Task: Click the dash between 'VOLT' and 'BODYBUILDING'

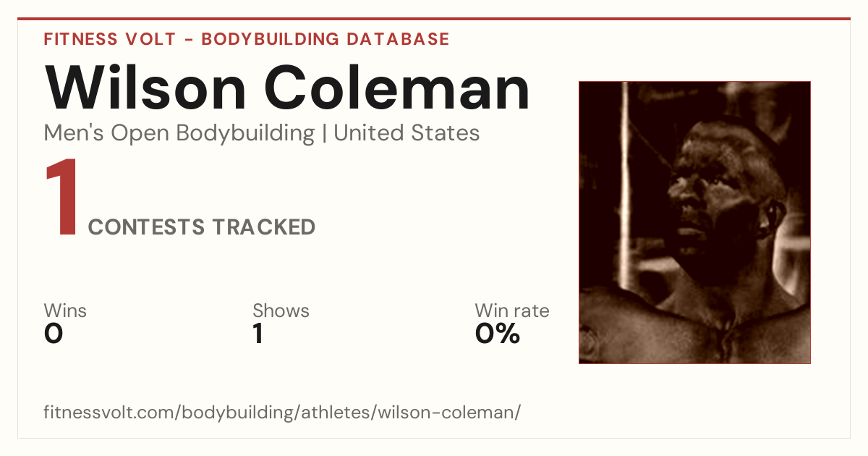Action: [188, 40]
